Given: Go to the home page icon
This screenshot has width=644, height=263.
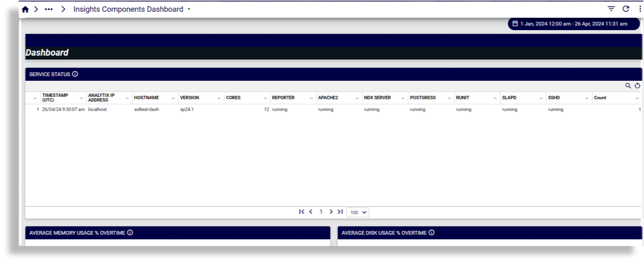Looking at the screenshot, I should [x=25, y=9].
